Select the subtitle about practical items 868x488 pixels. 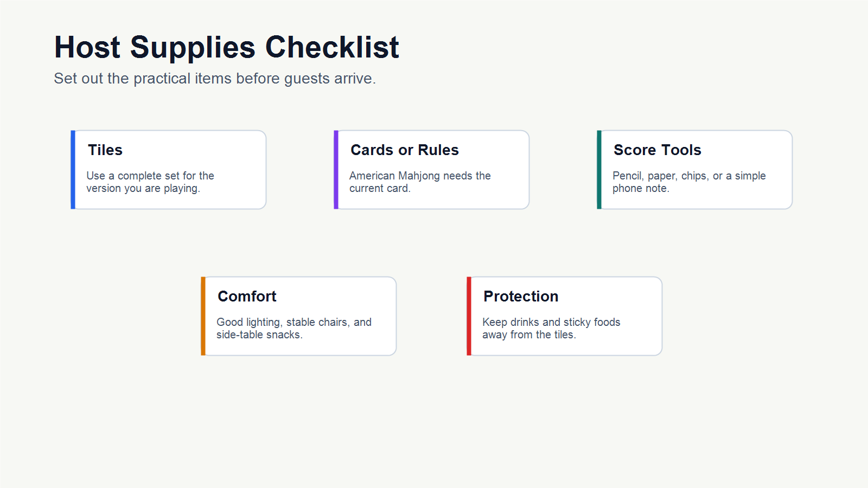point(215,79)
